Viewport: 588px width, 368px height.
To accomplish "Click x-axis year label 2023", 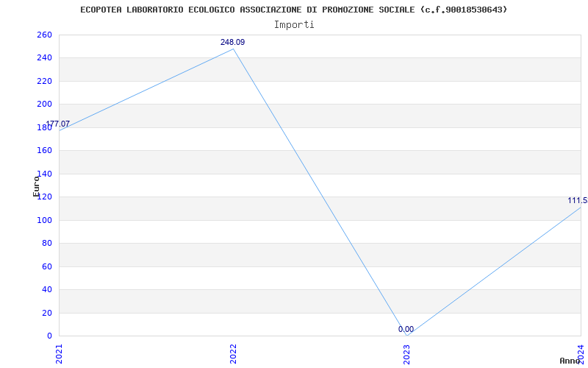I will 407,354.
